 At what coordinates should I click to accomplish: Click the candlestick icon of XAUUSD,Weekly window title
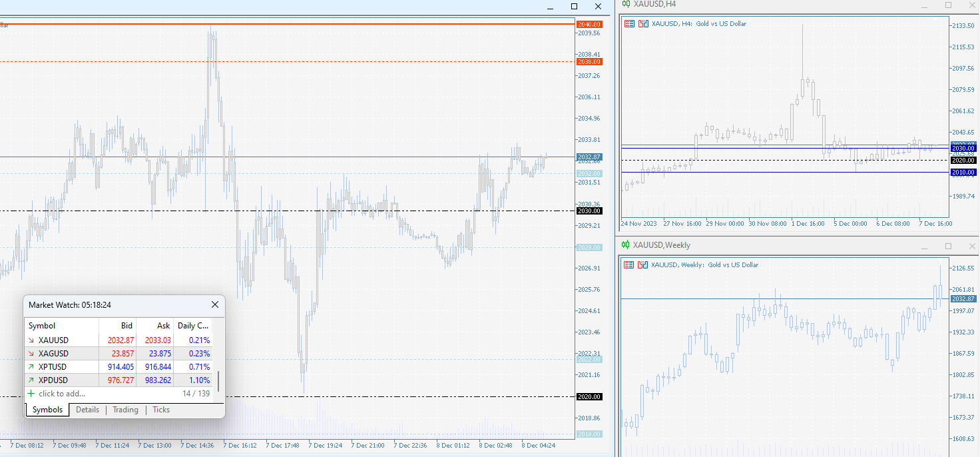tap(626, 244)
